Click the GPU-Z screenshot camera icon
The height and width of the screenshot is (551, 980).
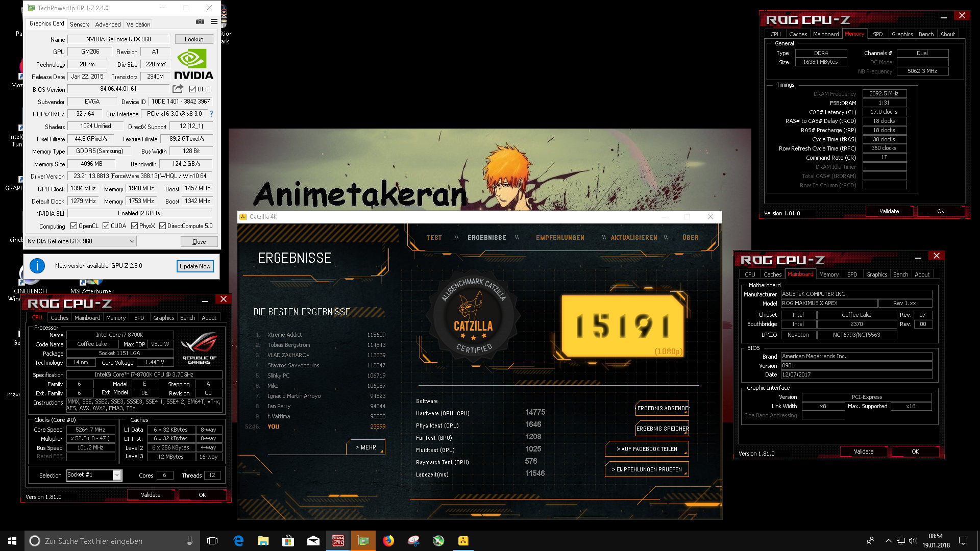click(x=200, y=22)
